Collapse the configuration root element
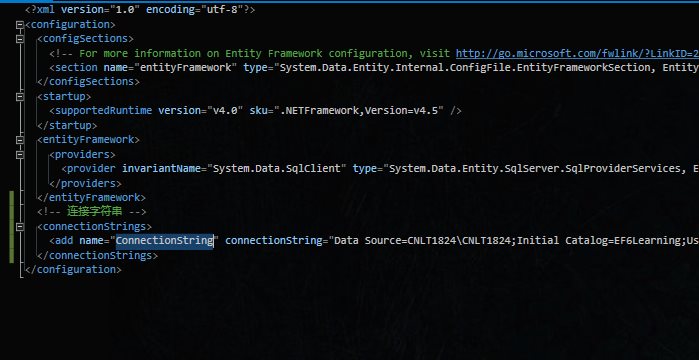 click(20, 25)
